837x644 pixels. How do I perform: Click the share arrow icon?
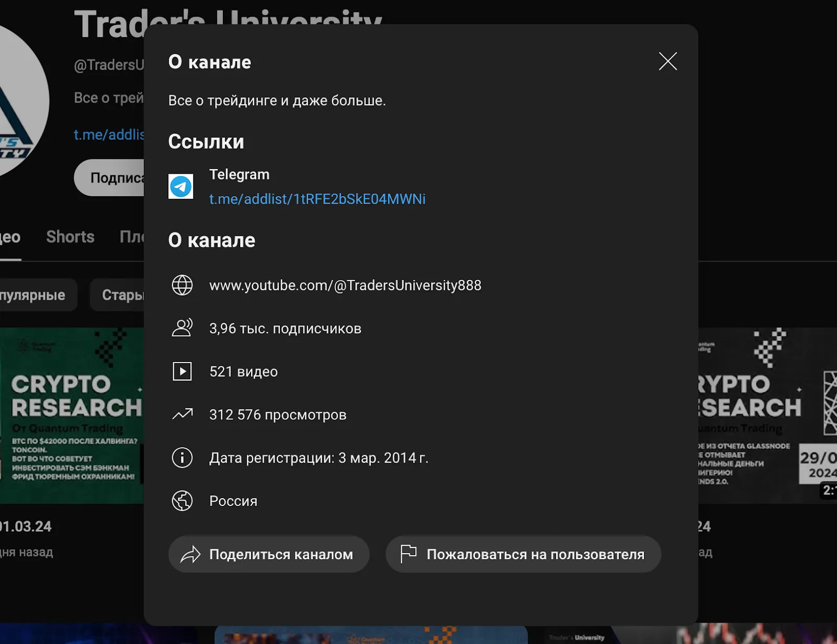click(190, 555)
